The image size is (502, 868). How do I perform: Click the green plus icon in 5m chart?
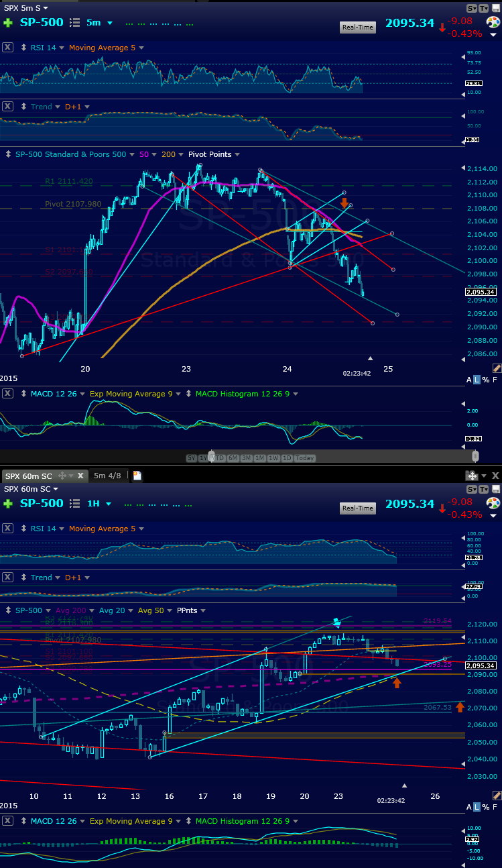tap(8, 23)
